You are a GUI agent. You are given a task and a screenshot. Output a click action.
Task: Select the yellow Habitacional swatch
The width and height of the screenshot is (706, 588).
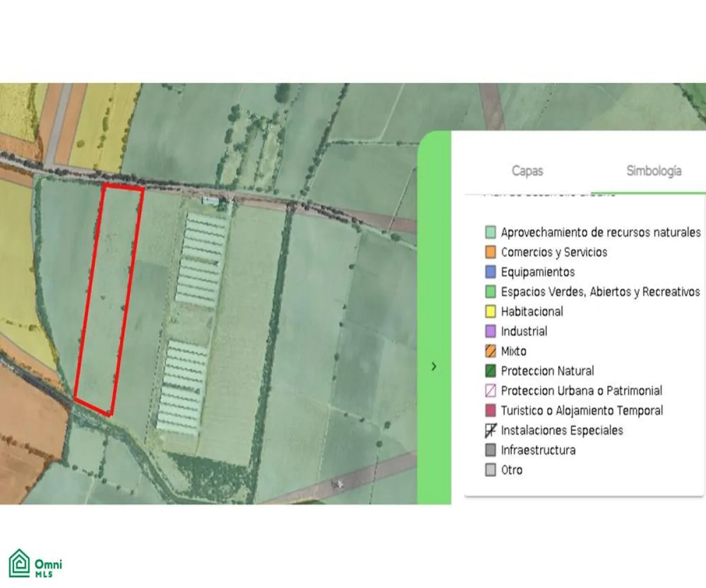pos(491,312)
